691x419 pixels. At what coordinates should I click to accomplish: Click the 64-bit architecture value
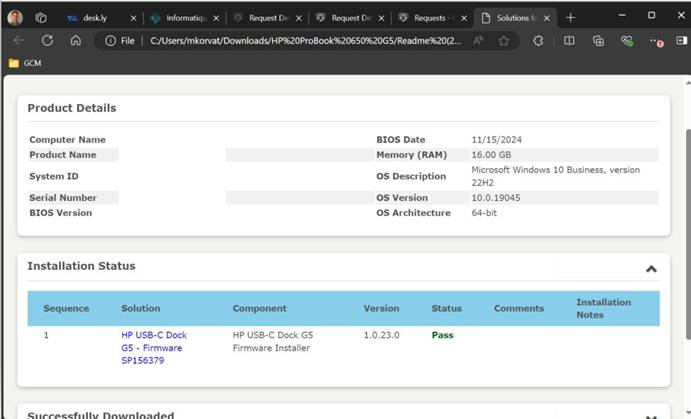pos(484,213)
